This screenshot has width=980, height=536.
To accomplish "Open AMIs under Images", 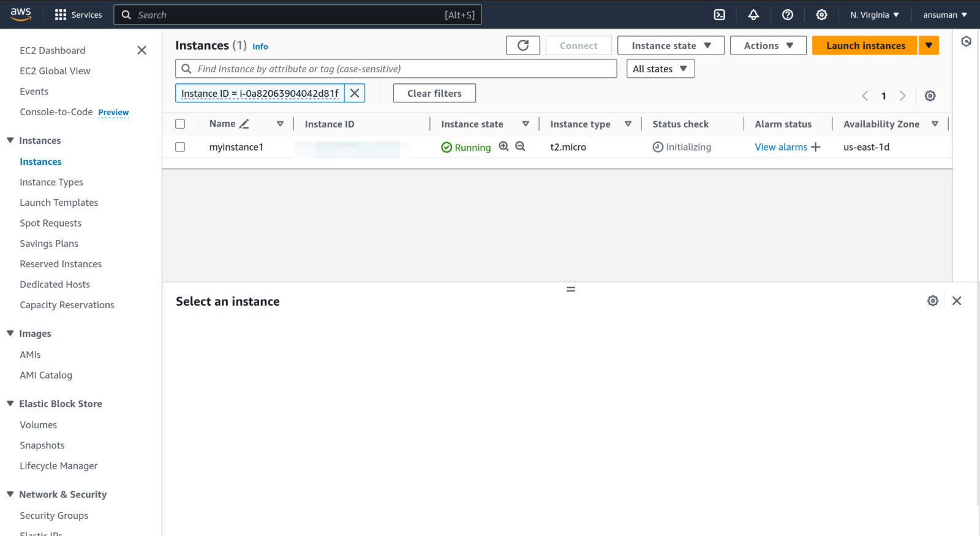I will (30, 355).
